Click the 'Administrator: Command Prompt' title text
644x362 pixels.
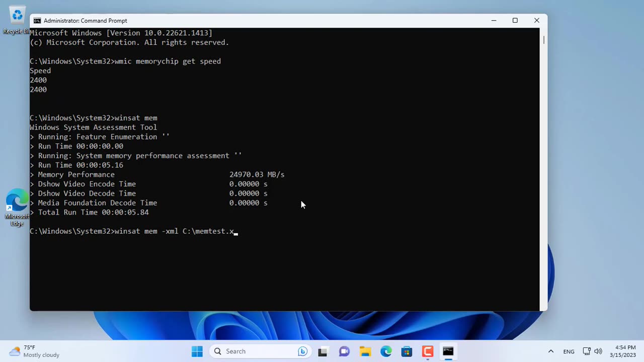pyautogui.click(x=86, y=21)
